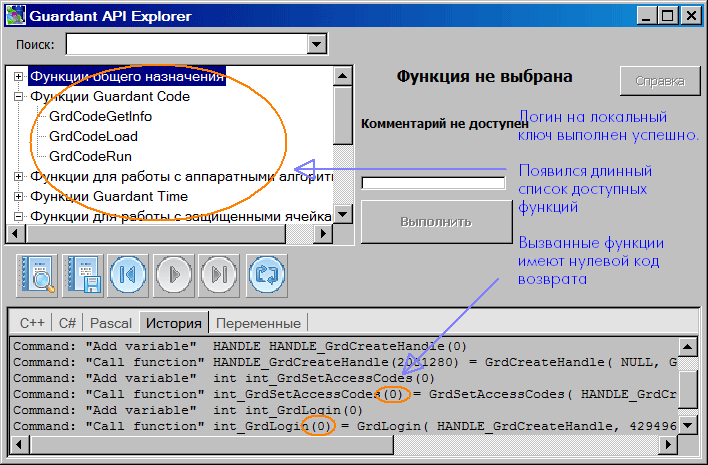This screenshot has height=465, width=708.
Task: Click the Выполнить button
Action: point(435,222)
